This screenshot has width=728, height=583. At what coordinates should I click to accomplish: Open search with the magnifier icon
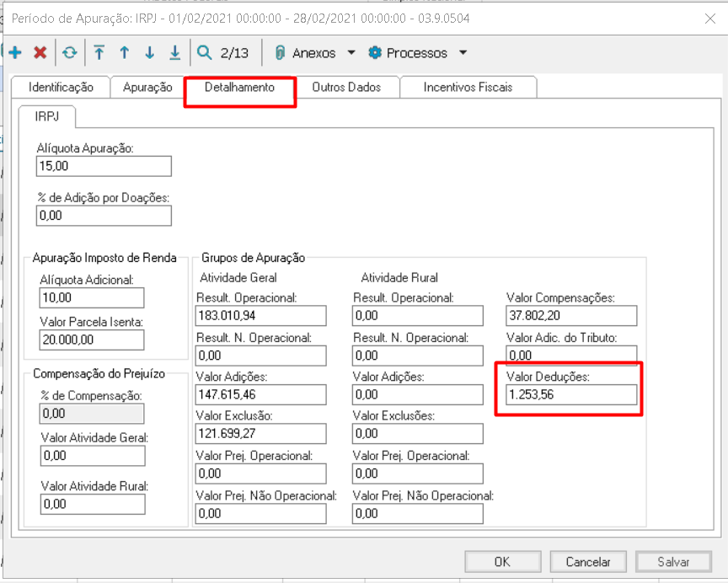(204, 52)
